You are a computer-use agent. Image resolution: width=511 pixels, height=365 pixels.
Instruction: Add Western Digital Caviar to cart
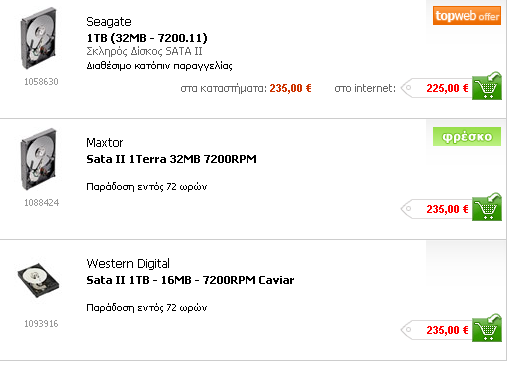(x=487, y=328)
